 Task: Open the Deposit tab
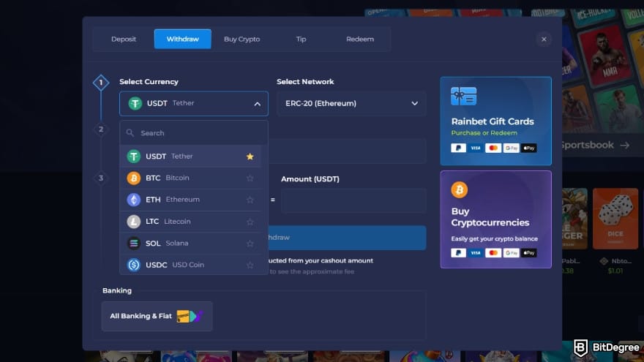(x=123, y=39)
